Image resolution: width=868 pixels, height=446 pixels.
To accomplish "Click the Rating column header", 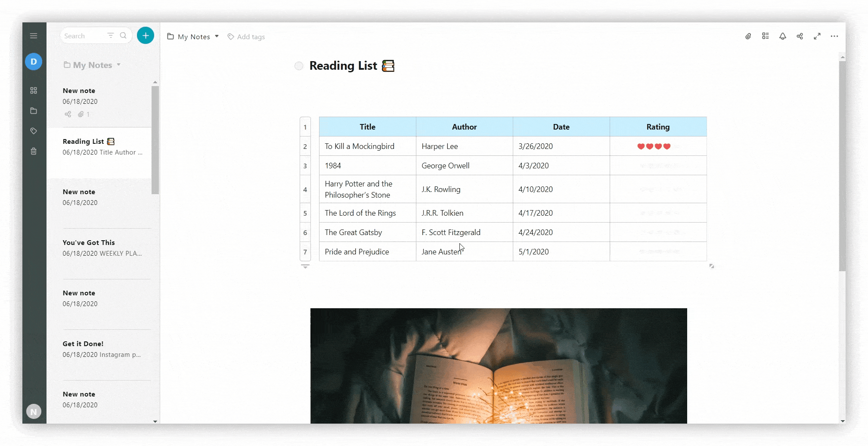I will click(658, 127).
